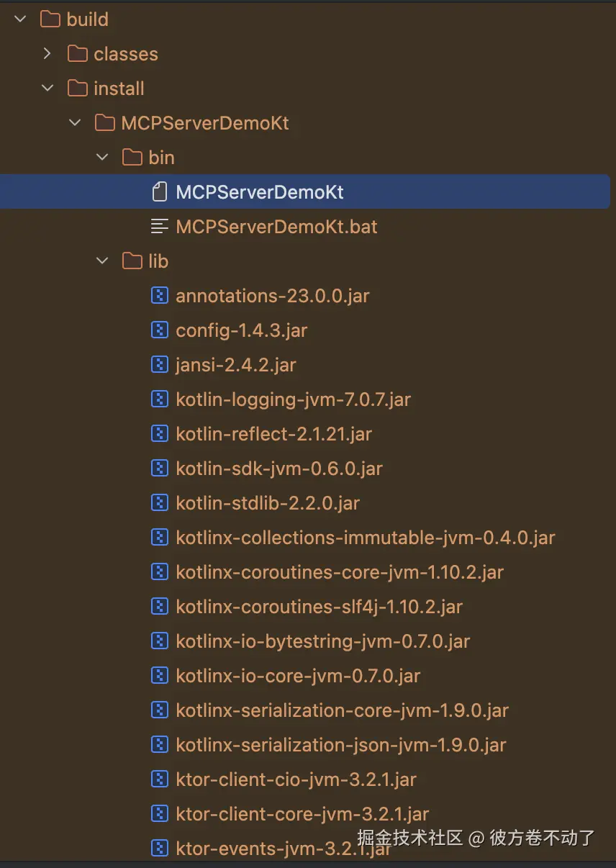
Task: Click the folder icon beside lib
Action: click(132, 261)
